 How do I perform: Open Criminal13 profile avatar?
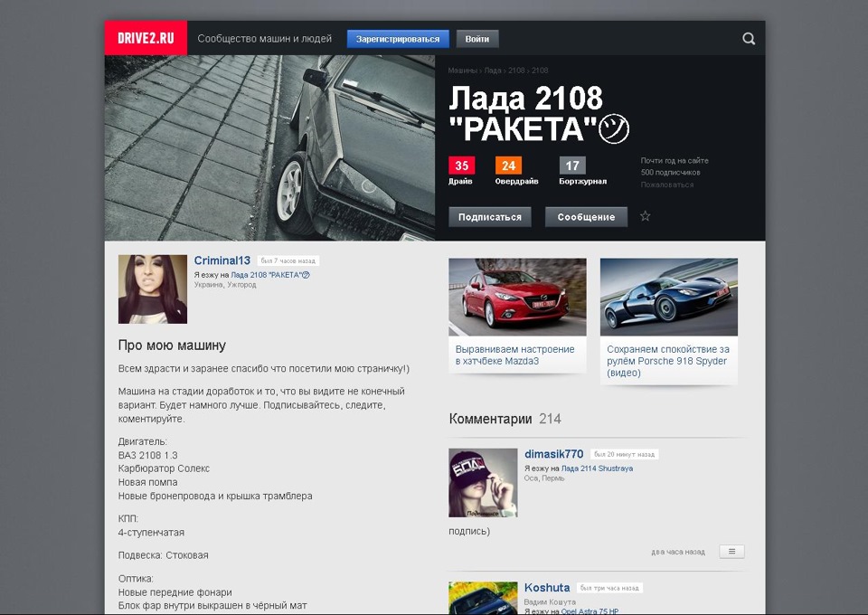point(153,289)
